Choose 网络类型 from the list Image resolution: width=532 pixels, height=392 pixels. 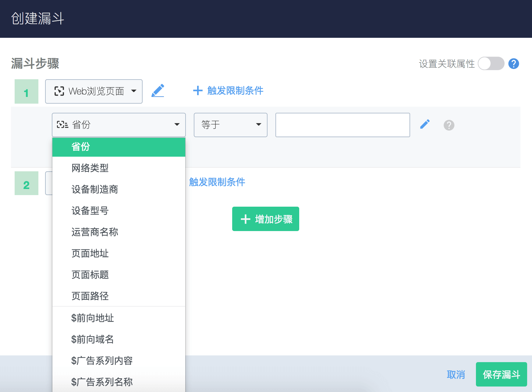pos(119,168)
